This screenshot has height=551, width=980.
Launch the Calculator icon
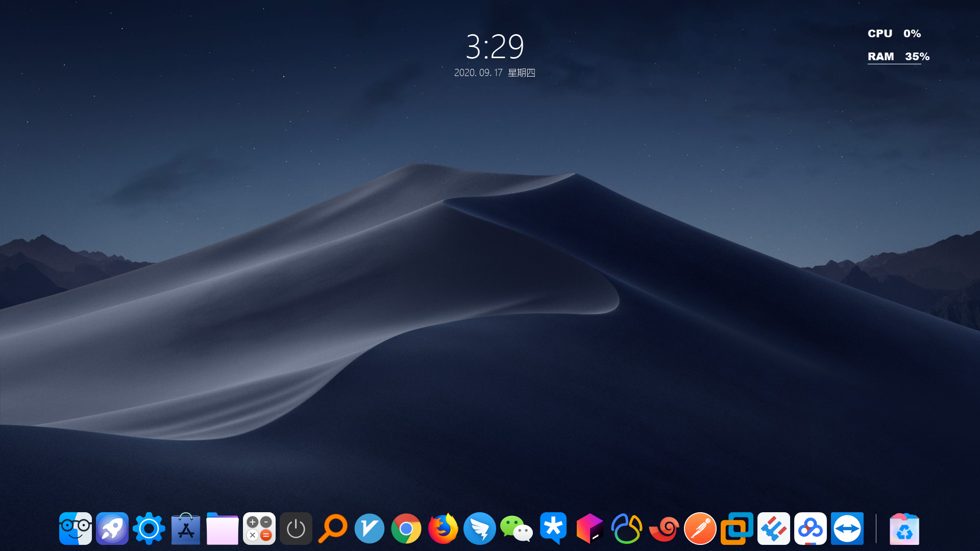coord(259,529)
